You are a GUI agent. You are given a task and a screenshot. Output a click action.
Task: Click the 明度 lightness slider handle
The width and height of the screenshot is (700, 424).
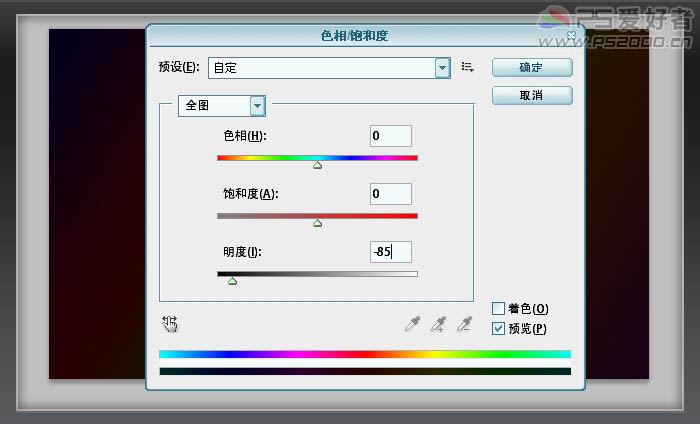pos(232,282)
